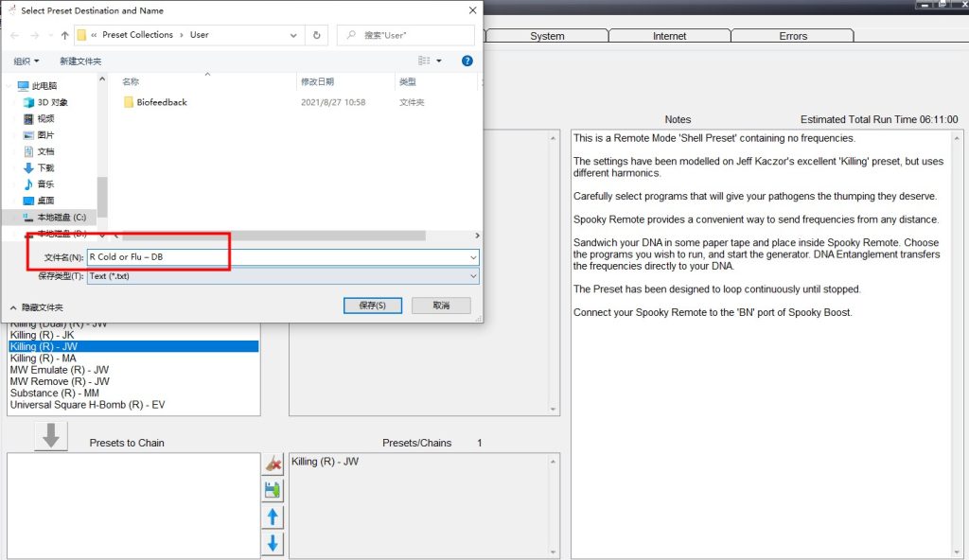969x560 pixels.
Task: Open the Internet tab
Action: pos(670,36)
